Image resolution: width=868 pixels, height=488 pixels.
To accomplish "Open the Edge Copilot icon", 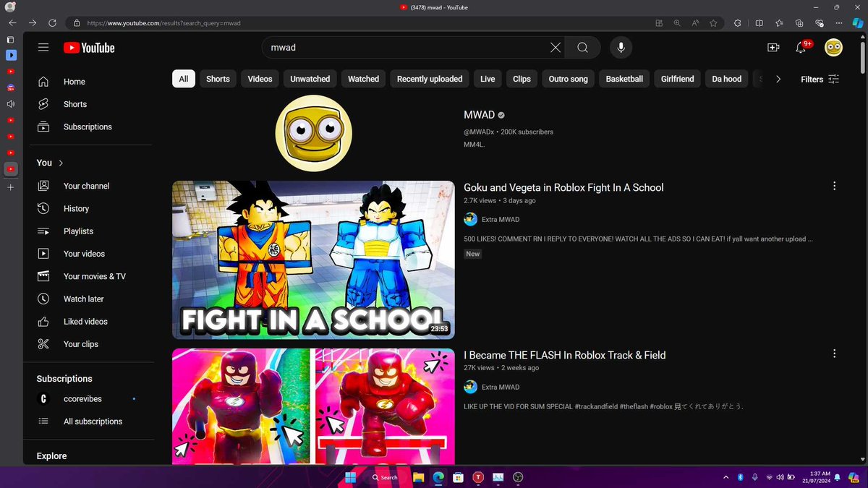I will (856, 23).
